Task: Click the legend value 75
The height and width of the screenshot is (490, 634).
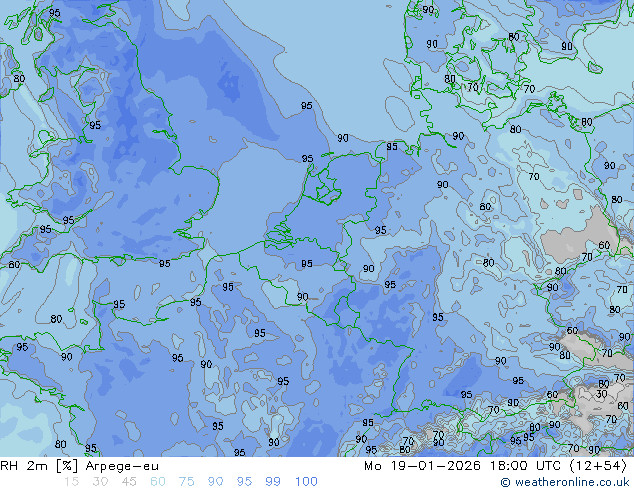Action: (x=186, y=482)
